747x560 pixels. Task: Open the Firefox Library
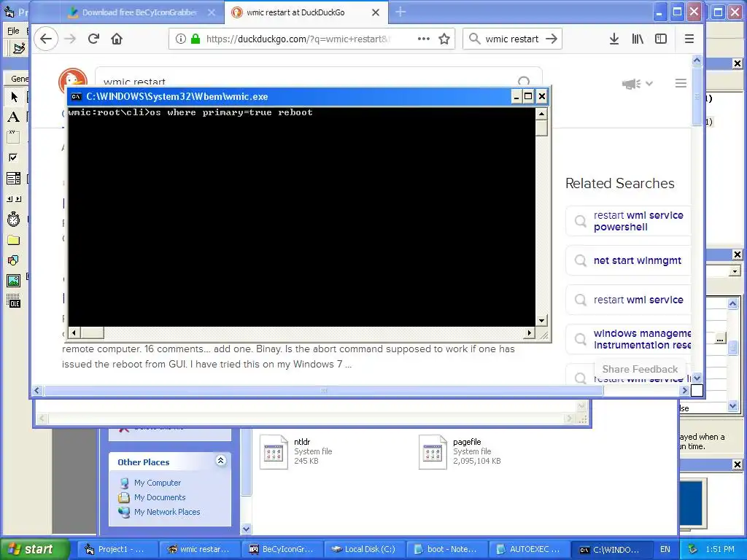pyautogui.click(x=638, y=39)
